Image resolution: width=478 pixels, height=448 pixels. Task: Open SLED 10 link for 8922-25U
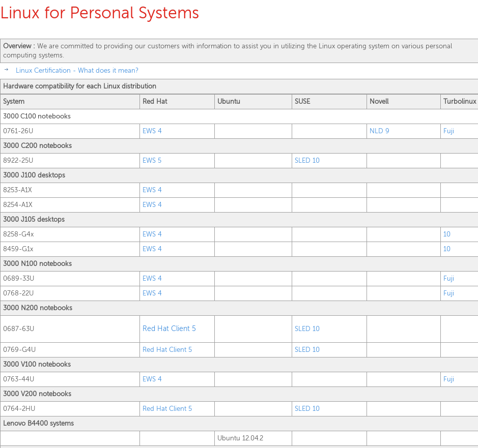[x=307, y=161]
